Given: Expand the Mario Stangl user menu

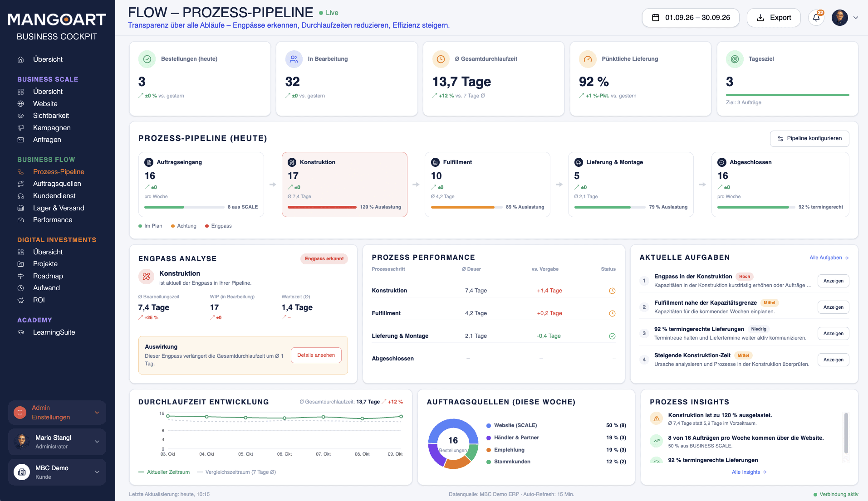Looking at the screenshot, I should (x=97, y=442).
